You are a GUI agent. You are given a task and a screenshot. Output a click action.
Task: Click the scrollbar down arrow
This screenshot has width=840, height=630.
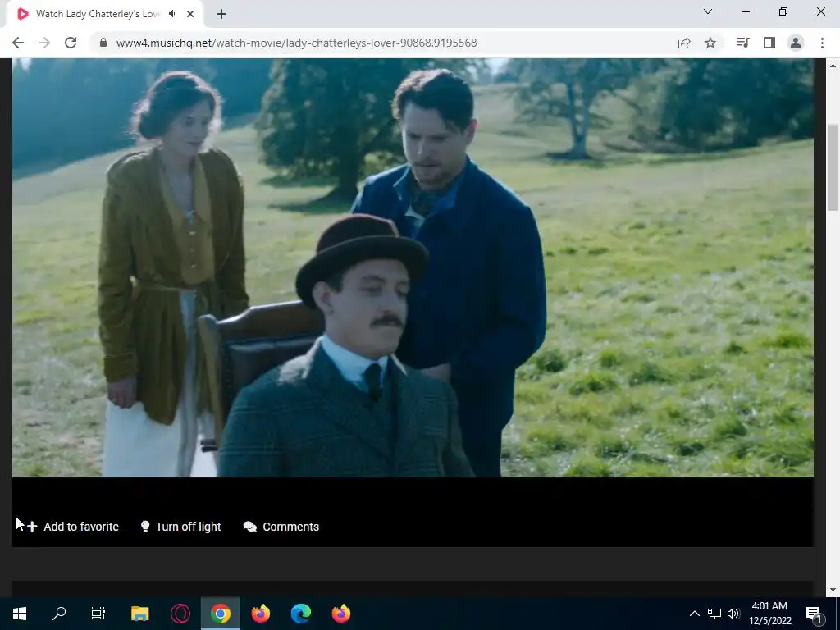tap(833, 591)
